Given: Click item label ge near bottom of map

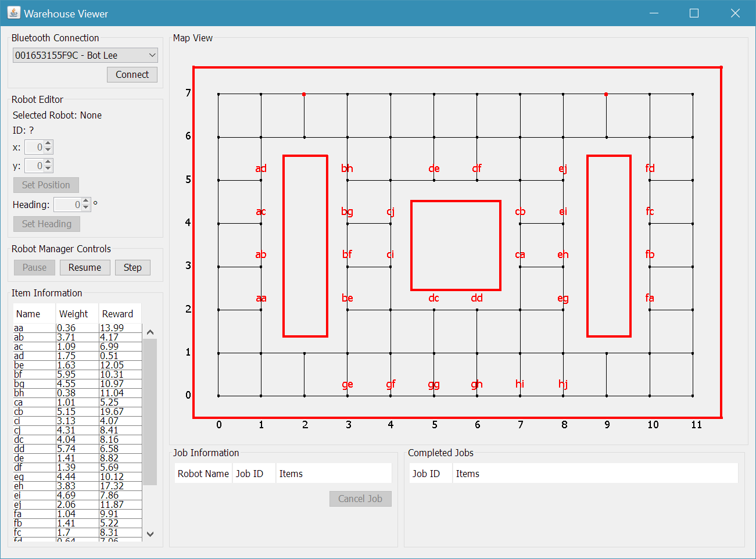Looking at the screenshot, I should click(347, 384).
